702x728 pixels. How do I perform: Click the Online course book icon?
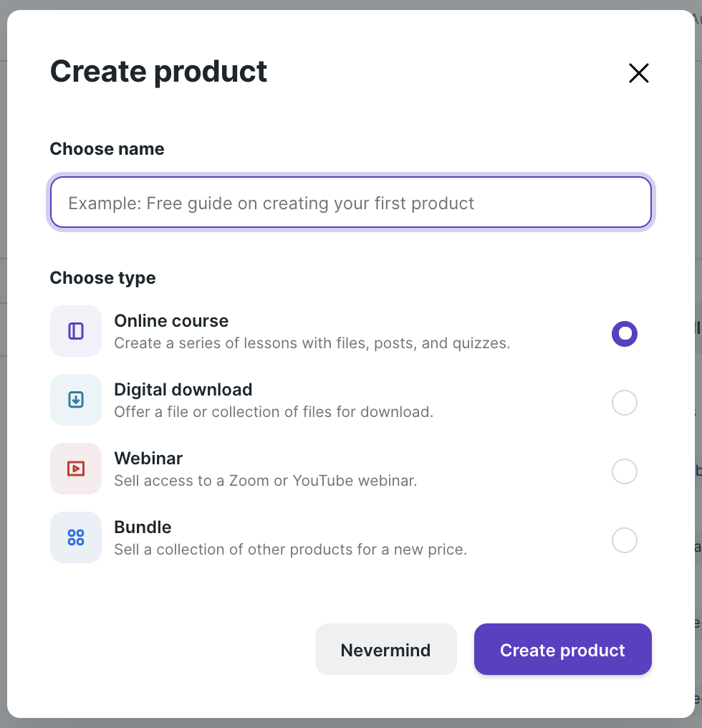(x=75, y=330)
